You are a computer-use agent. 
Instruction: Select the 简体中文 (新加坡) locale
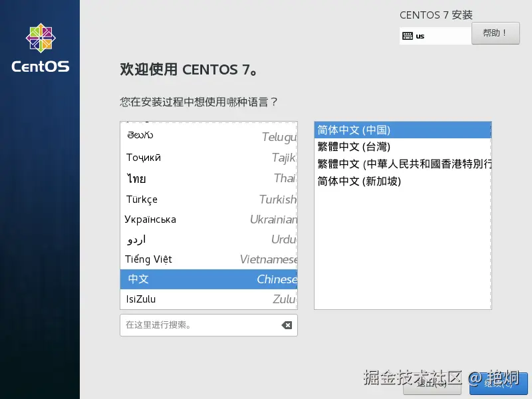pos(399,180)
